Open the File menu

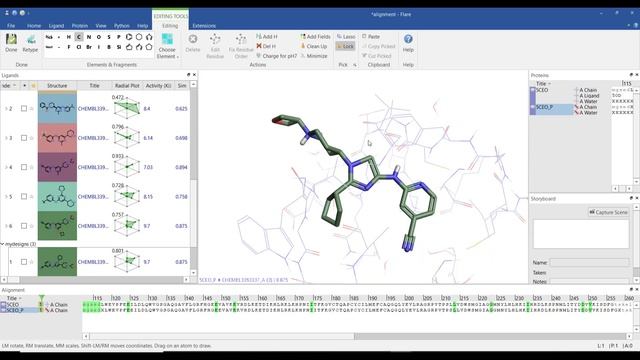coord(11,26)
